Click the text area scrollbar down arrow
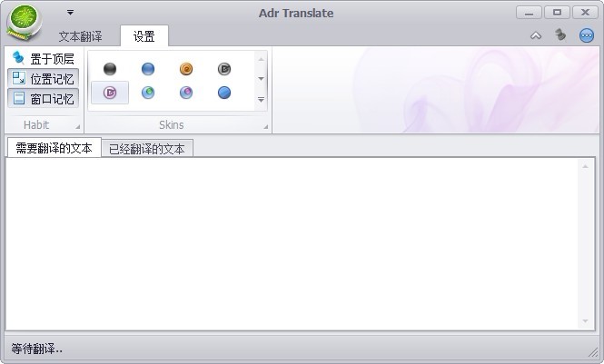Image resolution: width=604 pixels, height=364 pixels. [585, 321]
